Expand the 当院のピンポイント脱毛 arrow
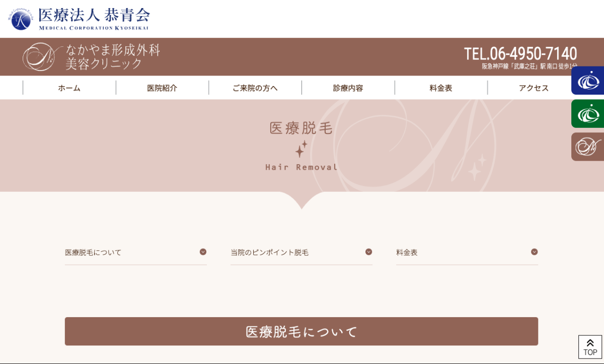Screen dimensions: 604x364 [368, 252]
